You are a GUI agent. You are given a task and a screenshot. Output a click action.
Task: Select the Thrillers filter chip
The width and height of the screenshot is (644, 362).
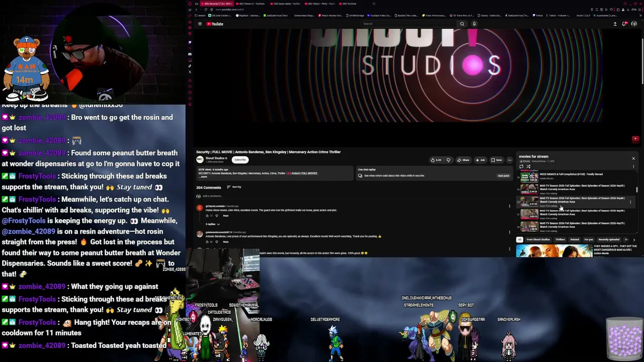(x=560, y=240)
